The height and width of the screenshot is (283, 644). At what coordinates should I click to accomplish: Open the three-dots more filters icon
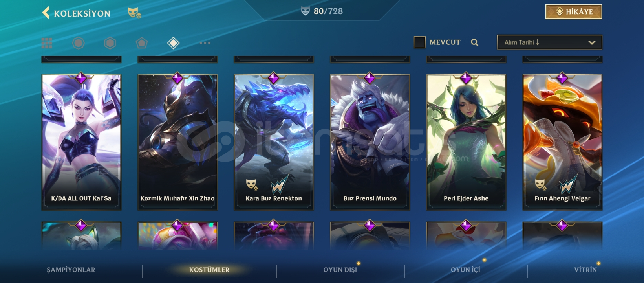click(x=205, y=43)
